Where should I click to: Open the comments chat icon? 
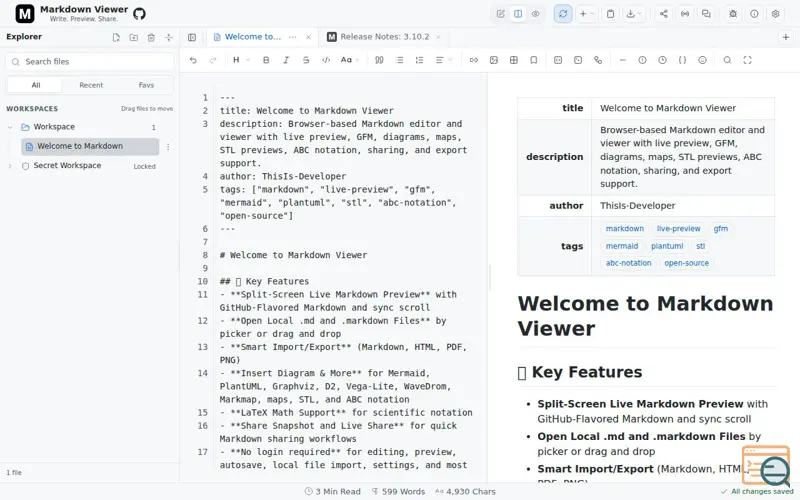point(706,14)
